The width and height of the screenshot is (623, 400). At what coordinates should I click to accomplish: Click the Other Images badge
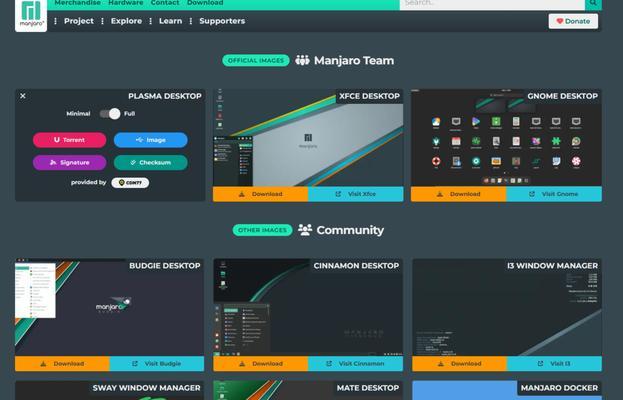(x=263, y=230)
